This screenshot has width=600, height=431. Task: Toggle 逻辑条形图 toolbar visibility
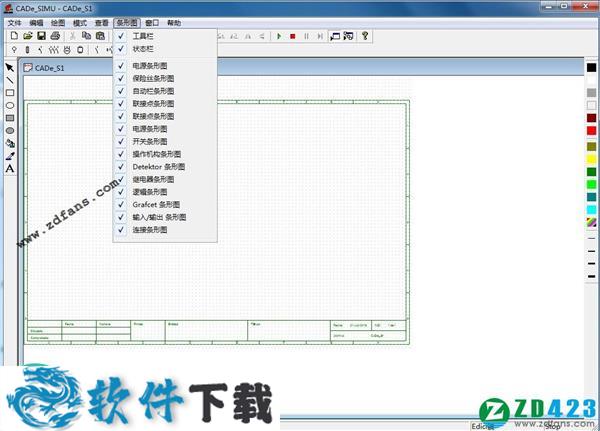point(165,192)
